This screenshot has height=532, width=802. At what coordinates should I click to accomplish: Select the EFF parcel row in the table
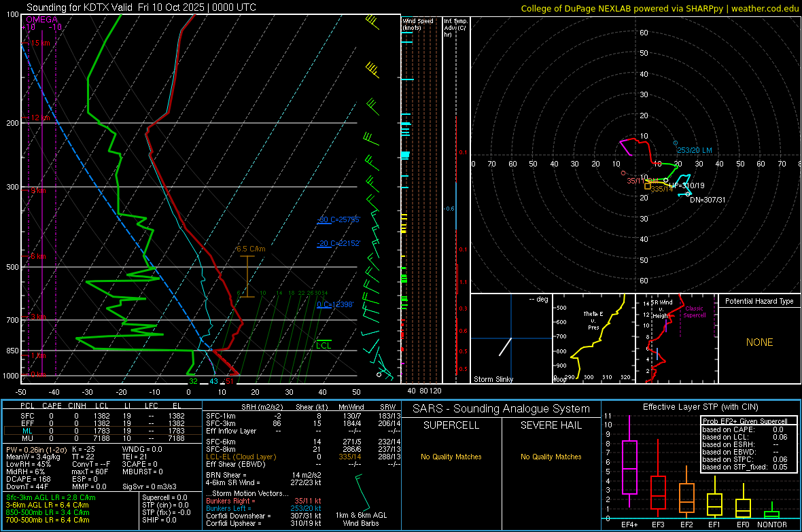(103, 423)
